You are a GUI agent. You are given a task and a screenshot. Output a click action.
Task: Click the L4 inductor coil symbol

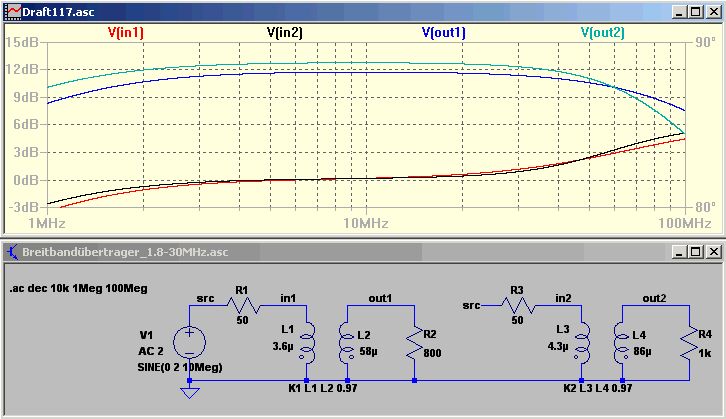click(621, 342)
